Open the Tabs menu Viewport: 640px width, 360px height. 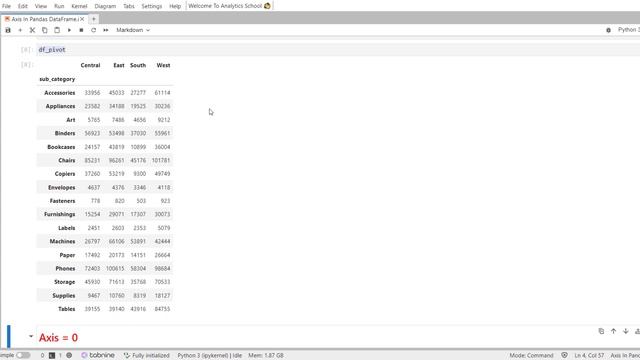(129, 6)
